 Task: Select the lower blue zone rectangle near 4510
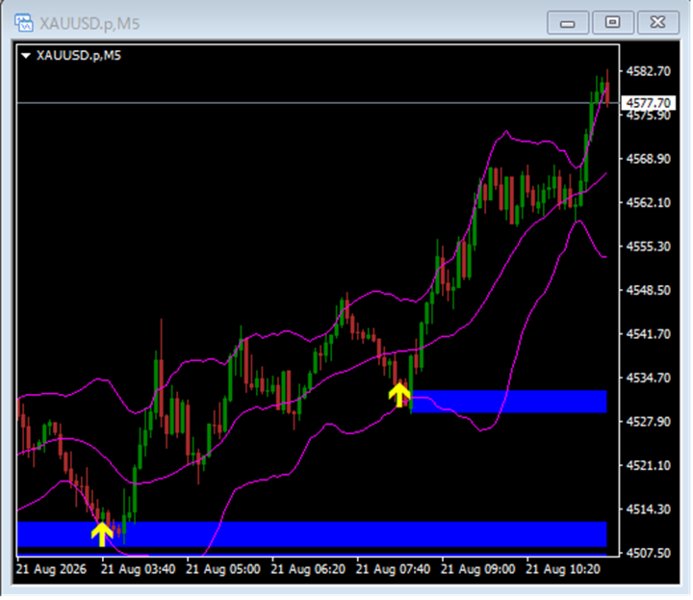pyautogui.click(x=312, y=534)
